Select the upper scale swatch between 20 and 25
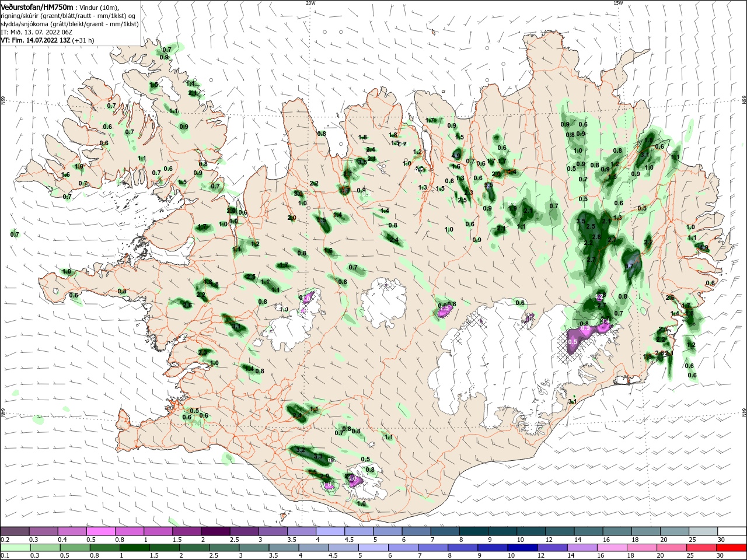 (x=675, y=532)
